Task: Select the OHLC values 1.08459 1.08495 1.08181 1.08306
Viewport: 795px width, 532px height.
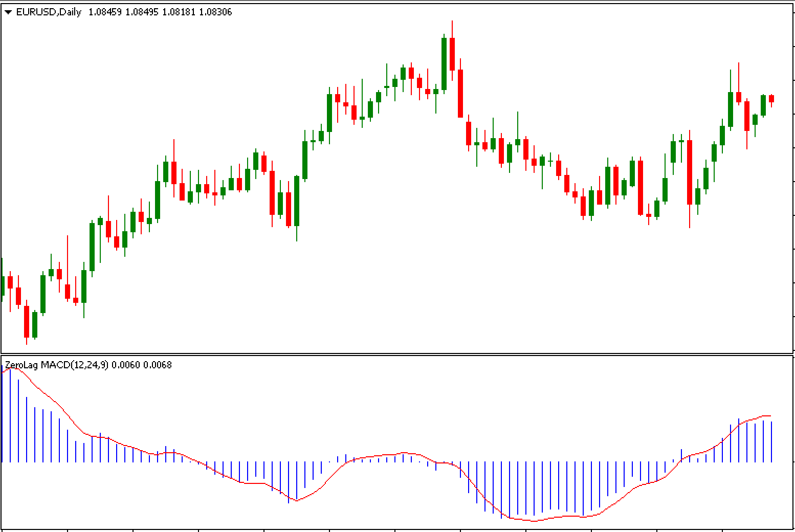Action: coord(160,12)
